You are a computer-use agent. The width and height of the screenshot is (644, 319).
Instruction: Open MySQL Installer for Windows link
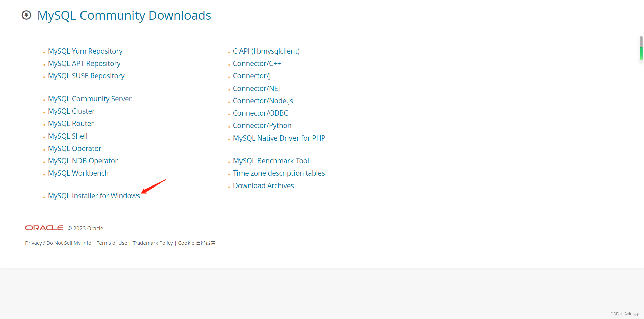[x=94, y=196]
